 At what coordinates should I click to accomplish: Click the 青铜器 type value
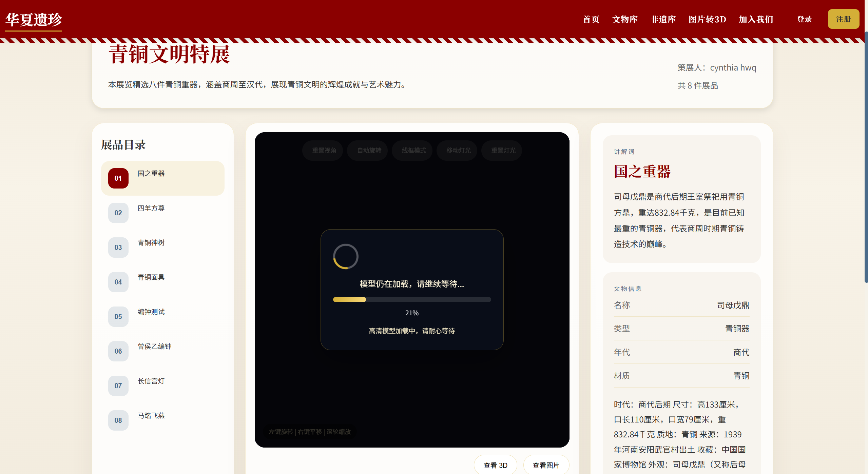click(x=737, y=329)
